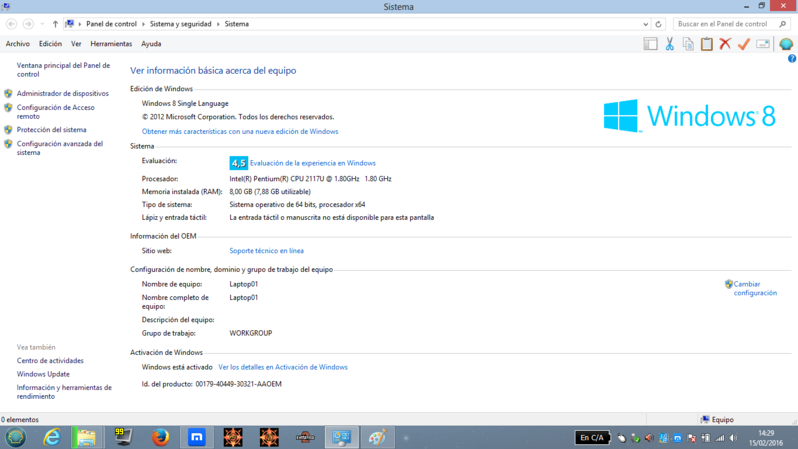Click the toolbar rename field icon
Screen dimensions: 798x449
[763, 44]
